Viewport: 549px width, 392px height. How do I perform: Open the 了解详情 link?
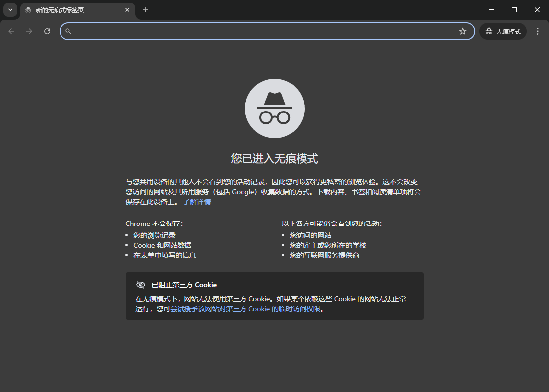point(196,202)
